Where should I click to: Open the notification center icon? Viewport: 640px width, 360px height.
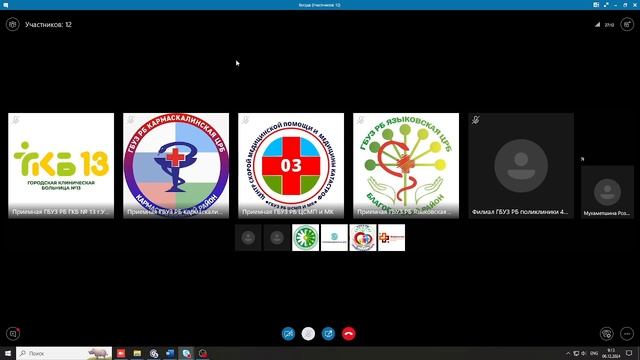click(x=629, y=353)
